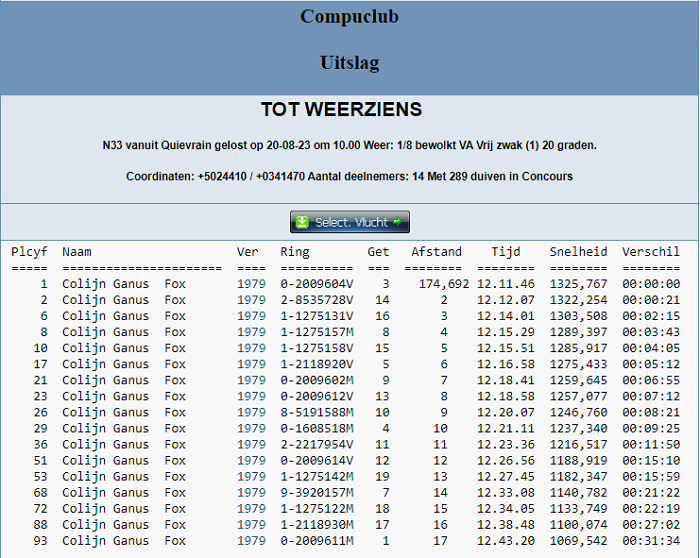Click Colijn Ganus Fox name in place 1 row
The height and width of the screenshot is (558, 700).
(124, 284)
